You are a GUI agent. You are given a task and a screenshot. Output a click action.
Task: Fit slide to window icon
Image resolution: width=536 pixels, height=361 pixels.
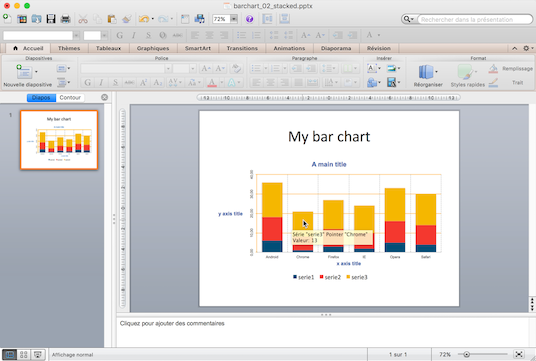coord(519,355)
